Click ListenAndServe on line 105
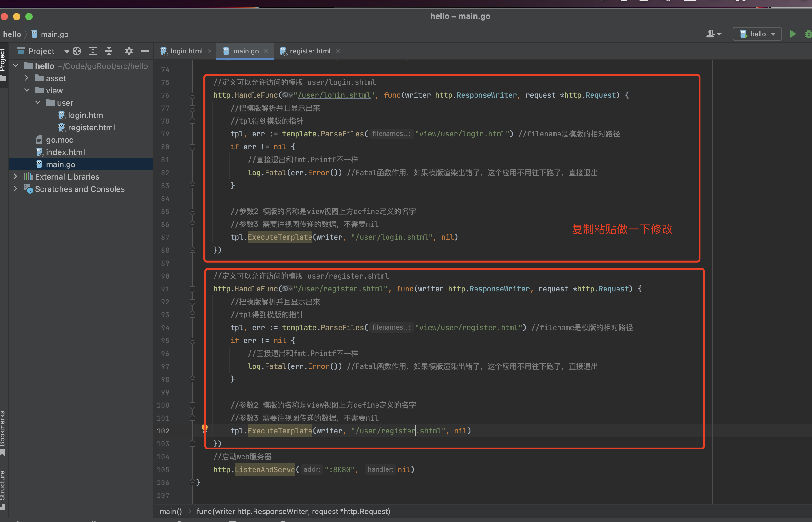Screen dimensions: 812x522 [265, 469]
